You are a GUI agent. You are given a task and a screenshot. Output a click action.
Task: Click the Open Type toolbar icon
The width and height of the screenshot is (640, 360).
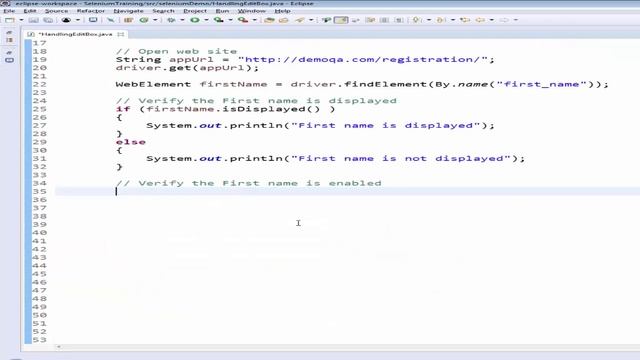point(269,20)
